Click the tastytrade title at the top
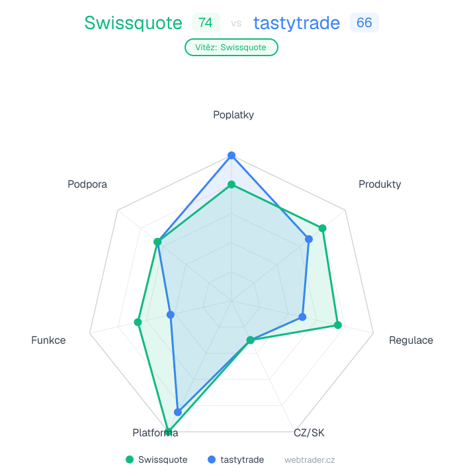The width and height of the screenshot is (463, 476). pyautogui.click(x=296, y=23)
